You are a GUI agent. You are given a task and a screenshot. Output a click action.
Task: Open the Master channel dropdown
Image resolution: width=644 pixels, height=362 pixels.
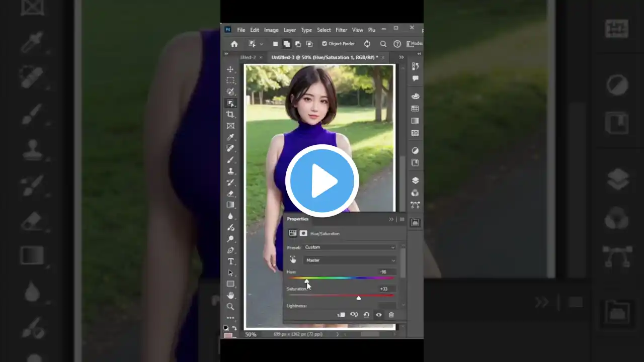350,260
